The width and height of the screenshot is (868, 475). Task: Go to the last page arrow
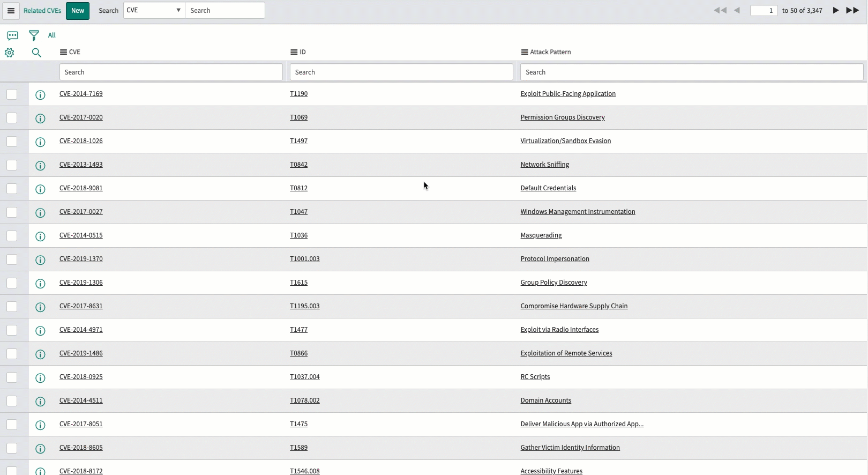tap(852, 11)
